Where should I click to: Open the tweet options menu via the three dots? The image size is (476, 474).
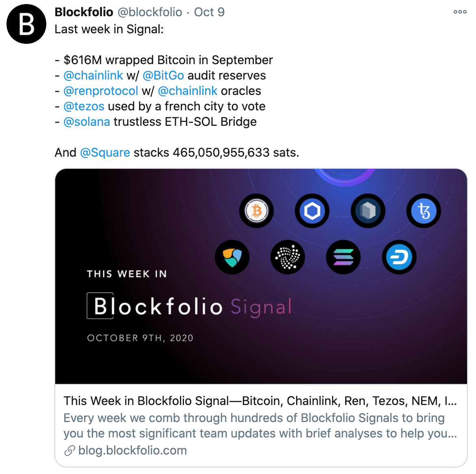pyautogui.click(x=459, y=12)
